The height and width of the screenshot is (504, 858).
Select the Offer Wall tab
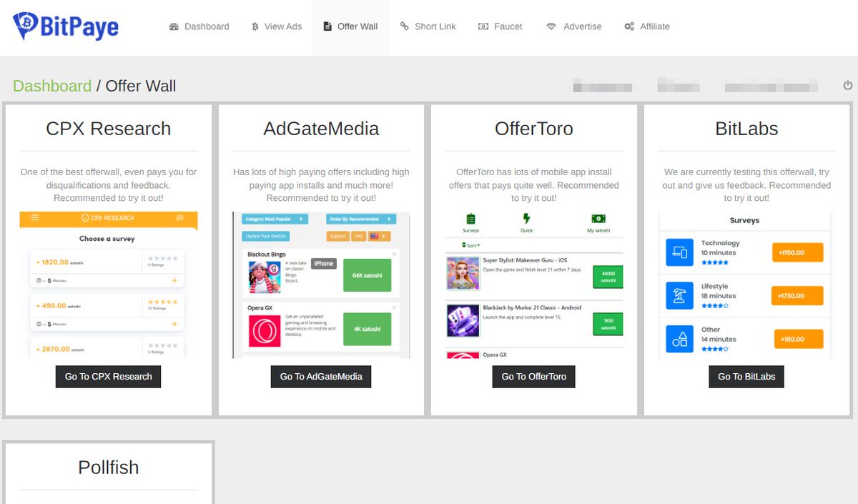coord(350,26)
